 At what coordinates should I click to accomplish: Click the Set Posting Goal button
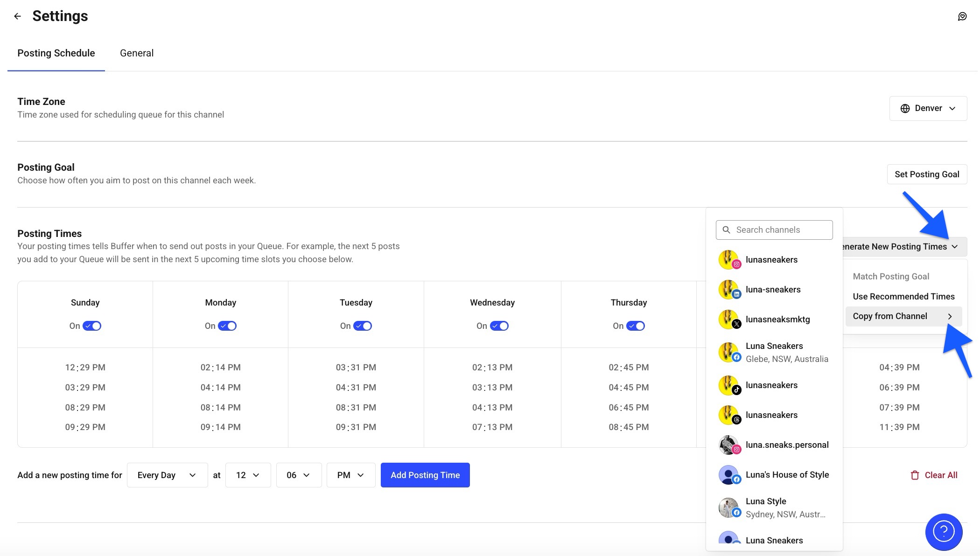click(927, 174)
